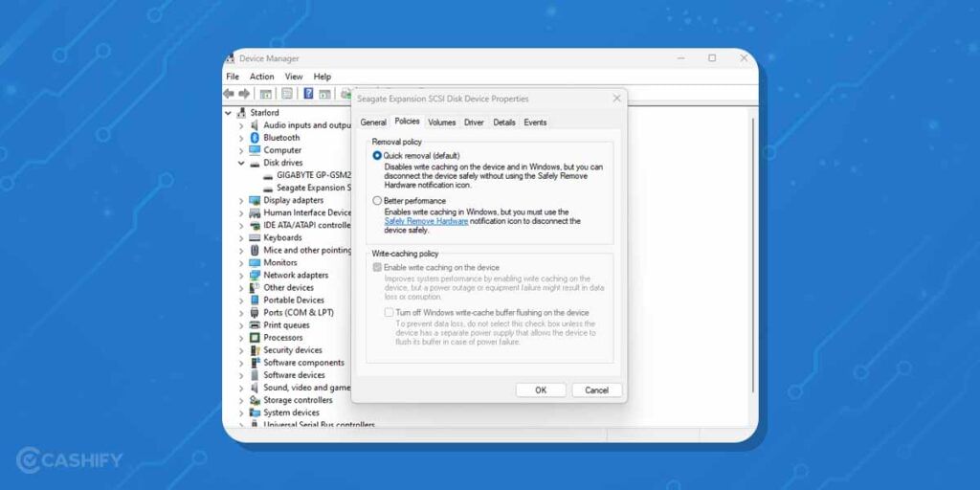The height and width of the screenshot is (490, 980).
Task: Select the Policies tab
Action: [407, 122]
